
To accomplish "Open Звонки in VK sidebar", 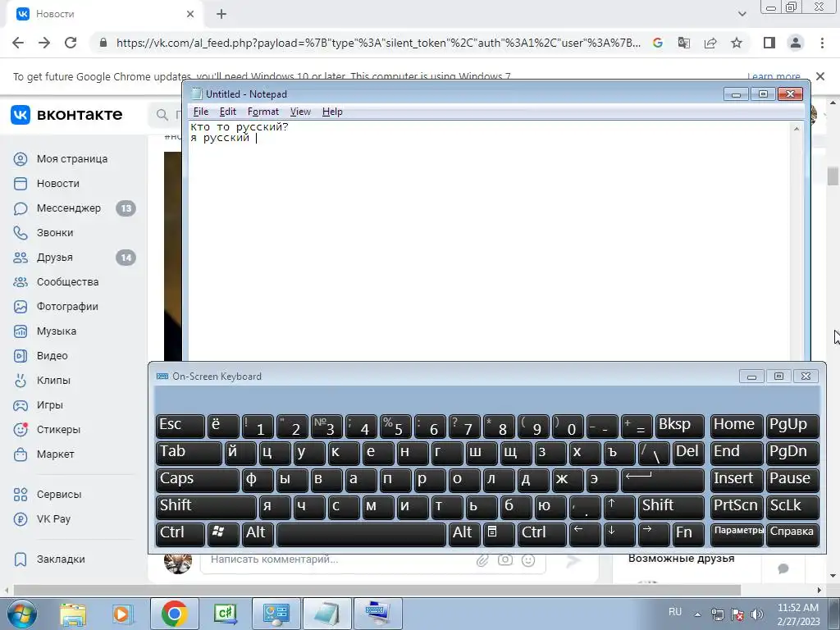I will tap(55, 233).
